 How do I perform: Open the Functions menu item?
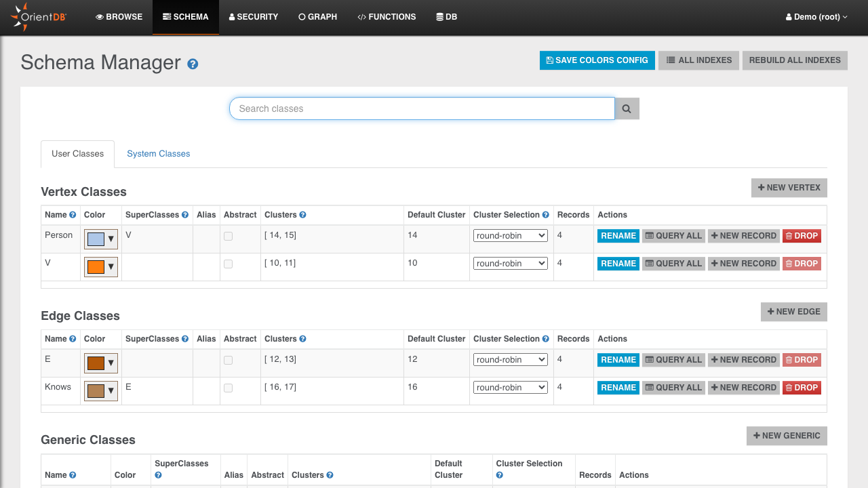click(387, 17)
